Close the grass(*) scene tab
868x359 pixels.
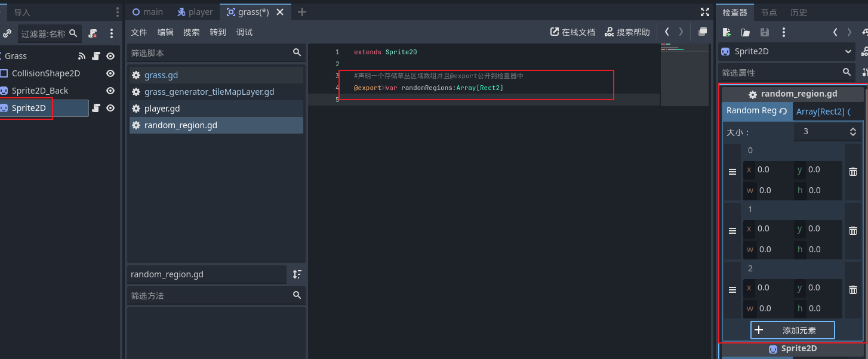click(x=279, y=12)
